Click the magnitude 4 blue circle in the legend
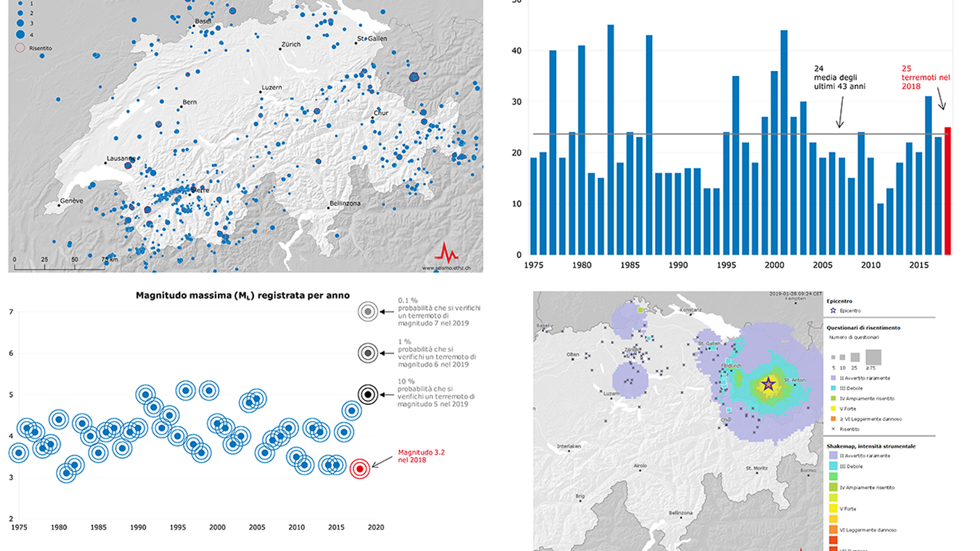The width and height of the screenshot is (980, 551). (20, 34)
